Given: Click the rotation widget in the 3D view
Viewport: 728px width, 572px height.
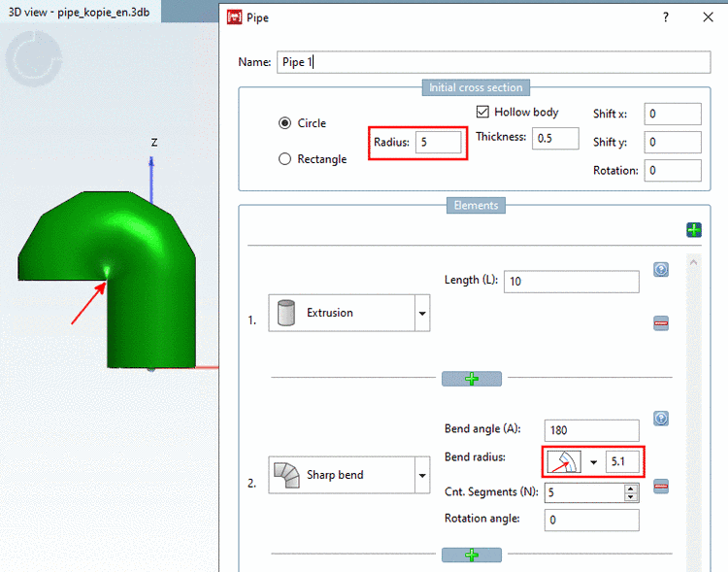Looking at the screenshot, I should [x=34, y=59].
